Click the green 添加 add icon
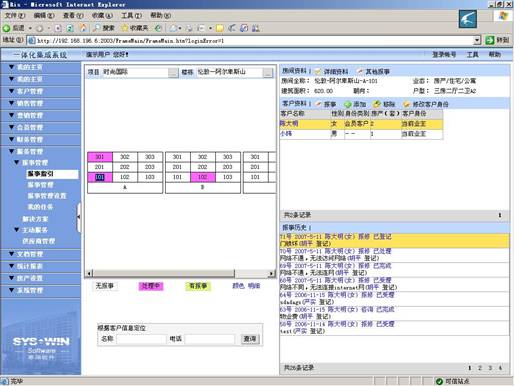 (348, 104)
